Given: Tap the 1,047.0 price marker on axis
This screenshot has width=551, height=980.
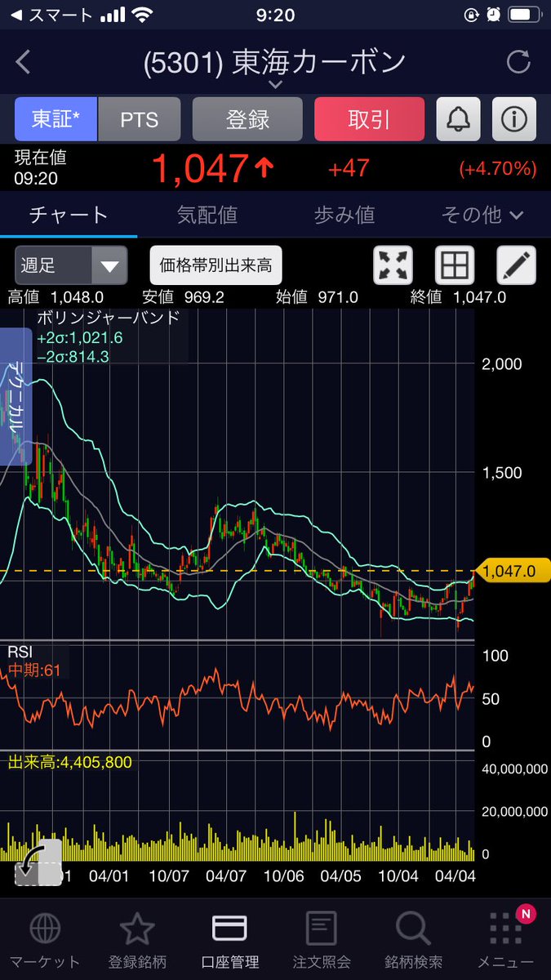Looking at the screenshot, I should pyautogui.click(x=513, y=571).
